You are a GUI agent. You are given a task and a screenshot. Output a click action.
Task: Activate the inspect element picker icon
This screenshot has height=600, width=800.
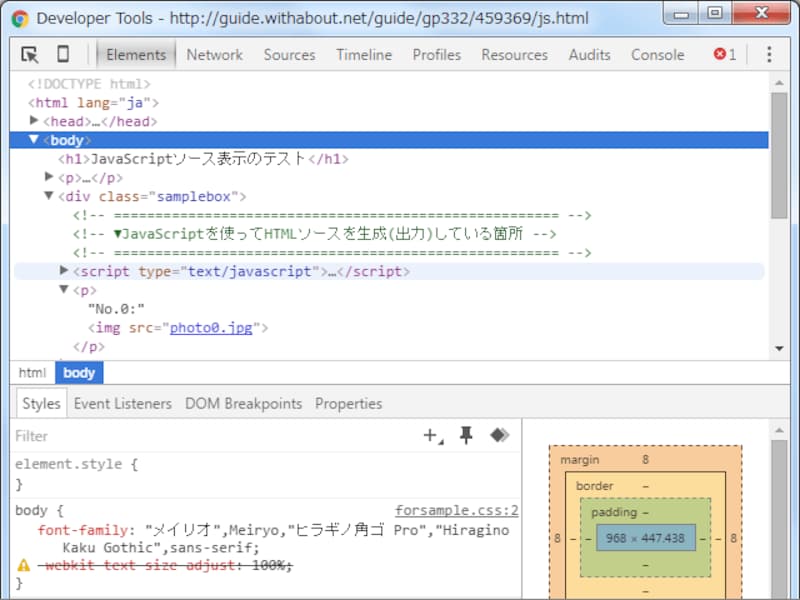pyautogui.click(x=30, y=54)
